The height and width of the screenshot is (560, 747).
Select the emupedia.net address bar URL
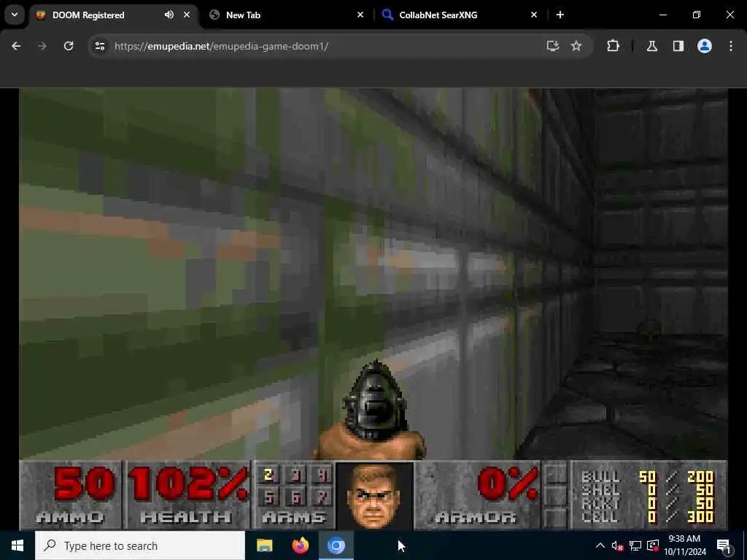222,46
